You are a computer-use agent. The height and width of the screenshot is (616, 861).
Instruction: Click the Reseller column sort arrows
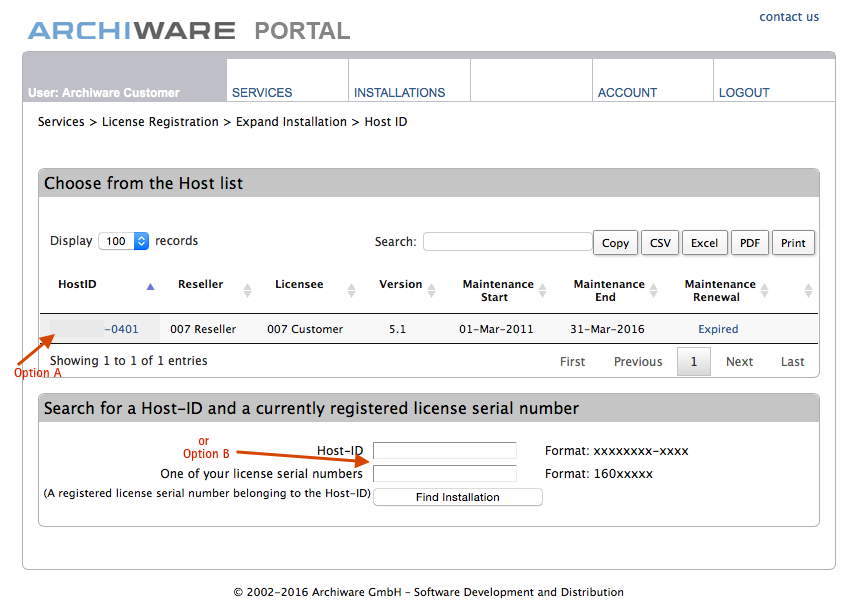(x=248, y=291)
